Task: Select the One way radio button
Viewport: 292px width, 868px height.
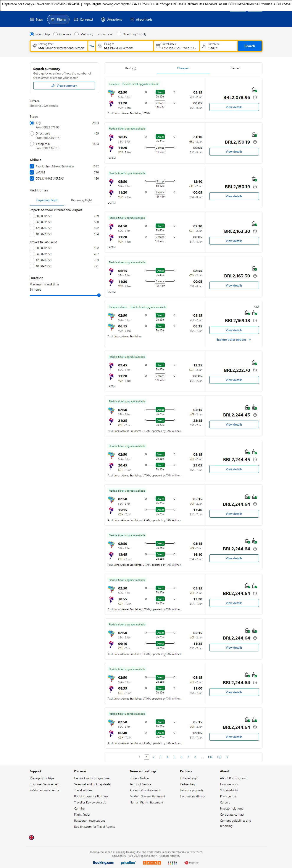Action: point(56,34)
